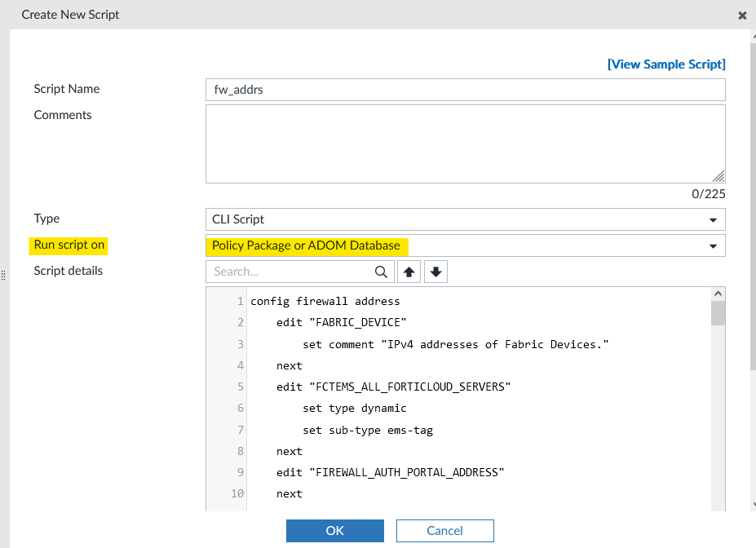Confirm with the OK button
Image resolution: width=756 pixels, height=548 pixels.
(335, 531)
